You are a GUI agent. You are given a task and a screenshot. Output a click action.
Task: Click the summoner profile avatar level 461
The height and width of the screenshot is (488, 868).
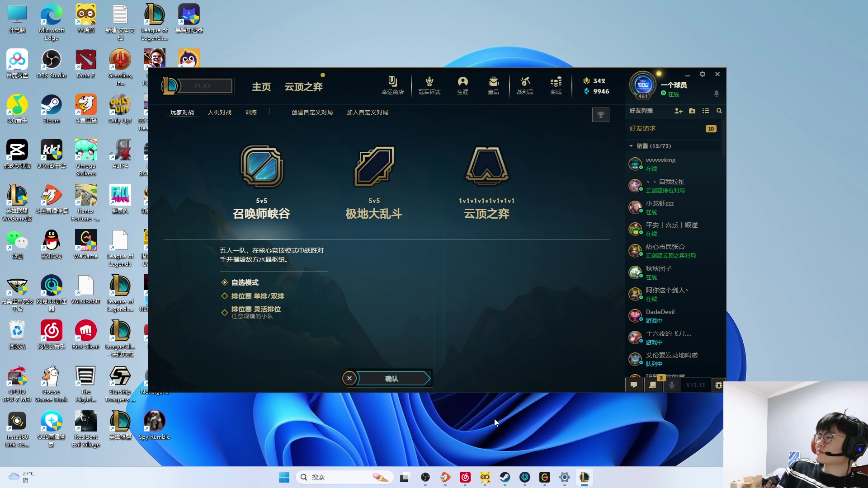point(643,85)
